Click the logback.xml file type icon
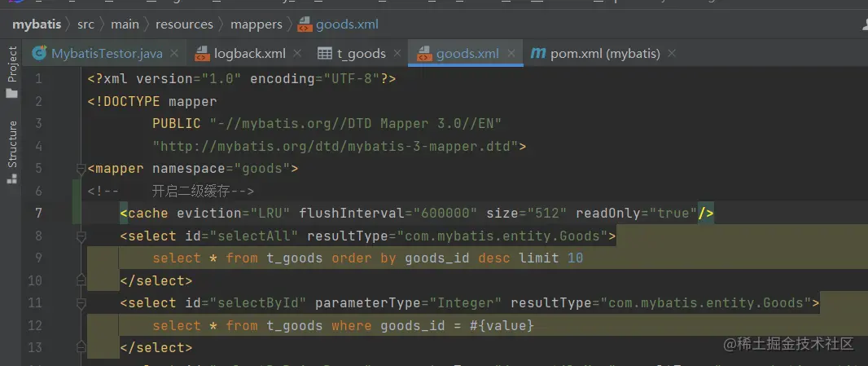Screen dimensions: 868x366 (x=203, y=54)
